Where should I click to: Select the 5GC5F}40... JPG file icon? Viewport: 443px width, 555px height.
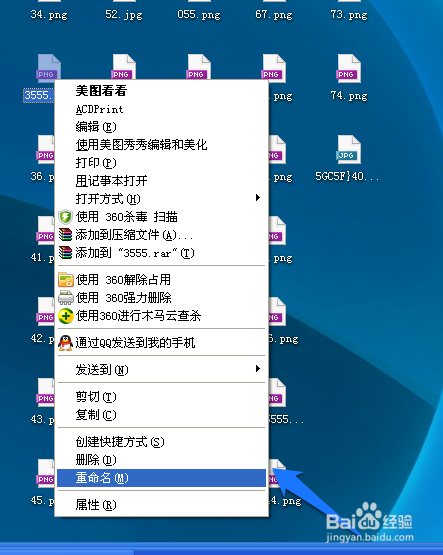[x=349, y=149]
